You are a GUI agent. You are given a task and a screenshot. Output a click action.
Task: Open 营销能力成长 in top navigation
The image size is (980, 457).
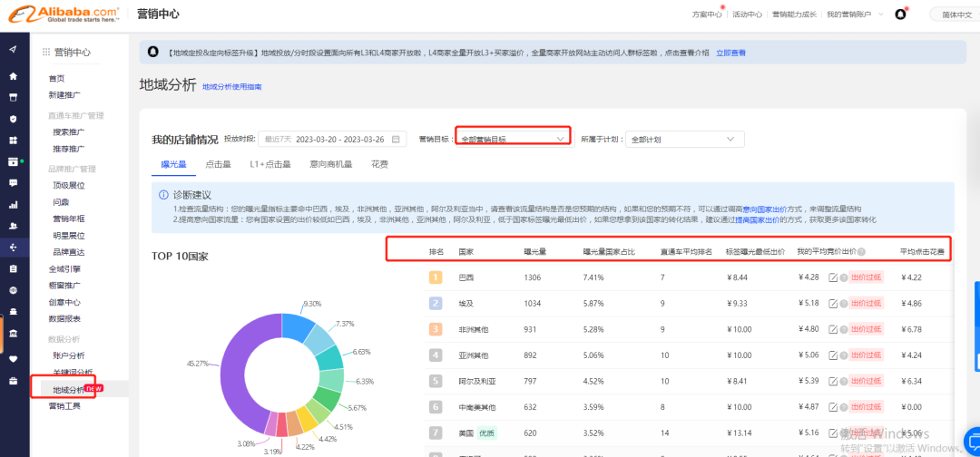[794, 14]
